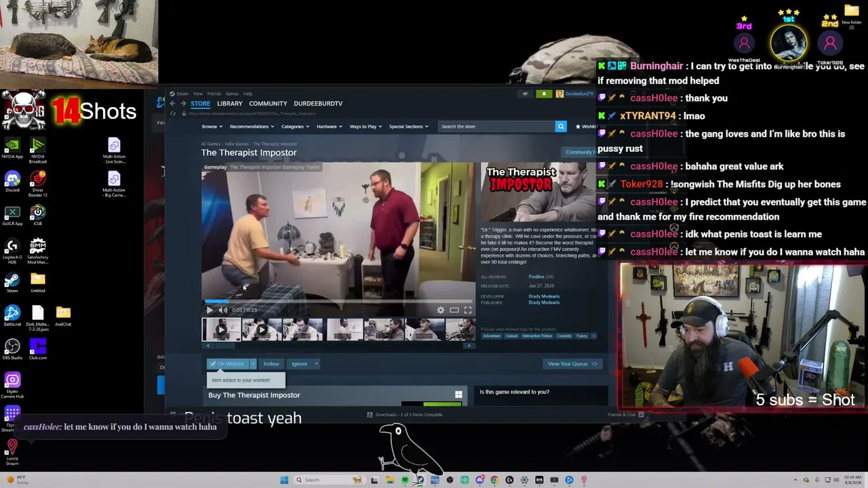Screen dimensions: 868x488
Task: Open the iCUE desktop shortcut
Action: [x=38, y=215]
